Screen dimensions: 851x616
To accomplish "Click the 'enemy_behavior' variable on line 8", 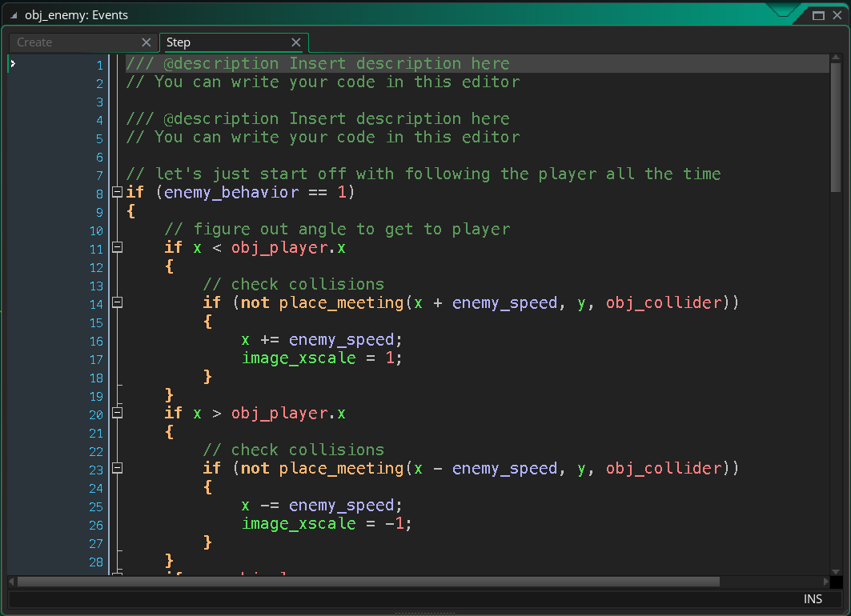I will coord(231,192).
